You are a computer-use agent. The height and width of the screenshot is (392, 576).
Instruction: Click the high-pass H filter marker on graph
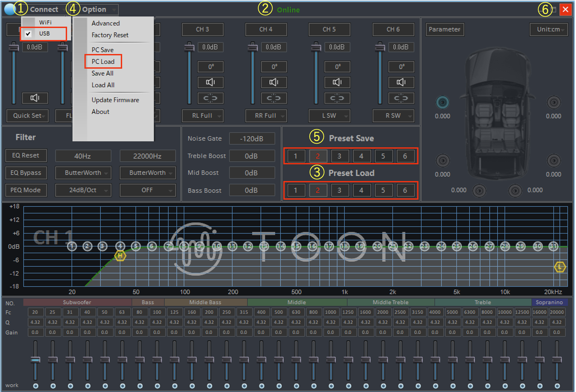pos(120,256)
